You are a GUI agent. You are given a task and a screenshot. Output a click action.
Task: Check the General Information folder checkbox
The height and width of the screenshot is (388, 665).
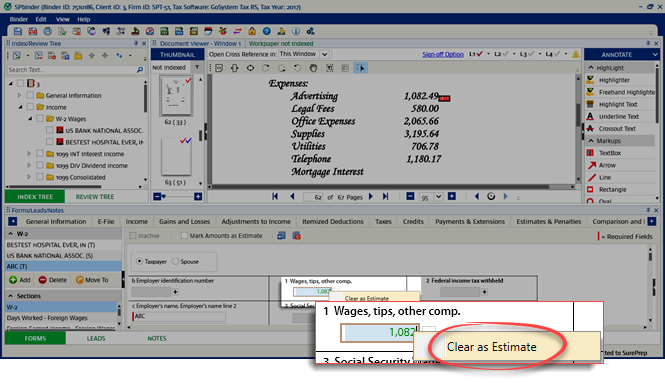click(x=30, y=95)
